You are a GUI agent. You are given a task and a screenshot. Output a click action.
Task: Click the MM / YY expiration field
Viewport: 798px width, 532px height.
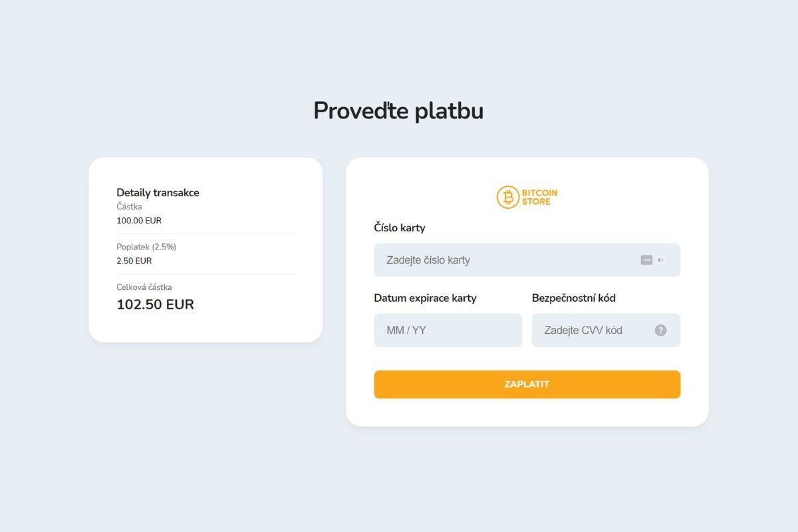pyautogui.click(x=448, y=330)
